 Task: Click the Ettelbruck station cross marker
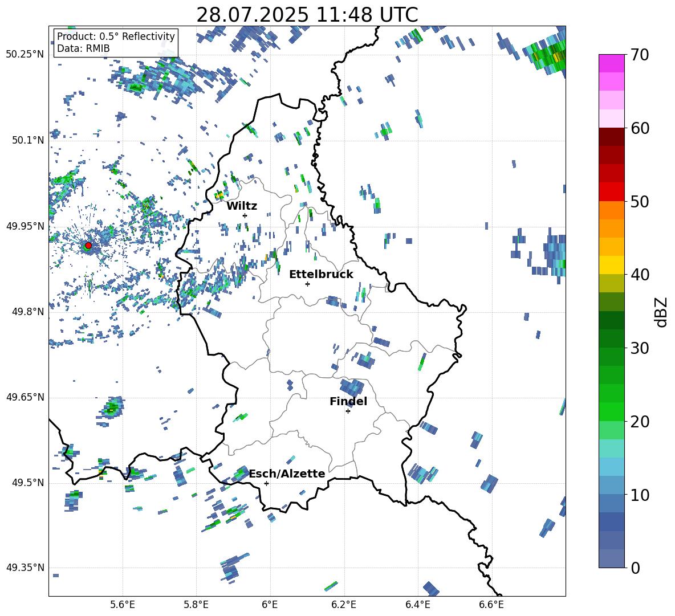[307, 284]
